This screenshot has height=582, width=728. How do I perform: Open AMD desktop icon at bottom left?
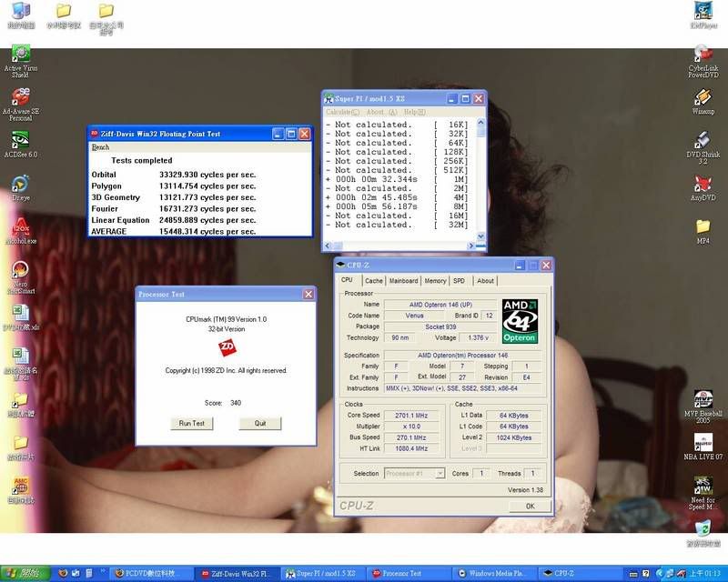[20, 490]
